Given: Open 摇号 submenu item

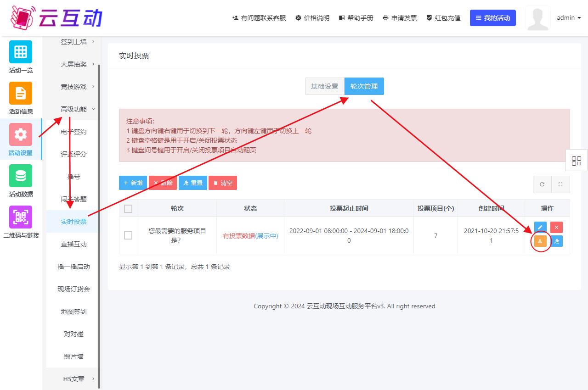Looking at the screenshot, I should (x=73, y=177).
